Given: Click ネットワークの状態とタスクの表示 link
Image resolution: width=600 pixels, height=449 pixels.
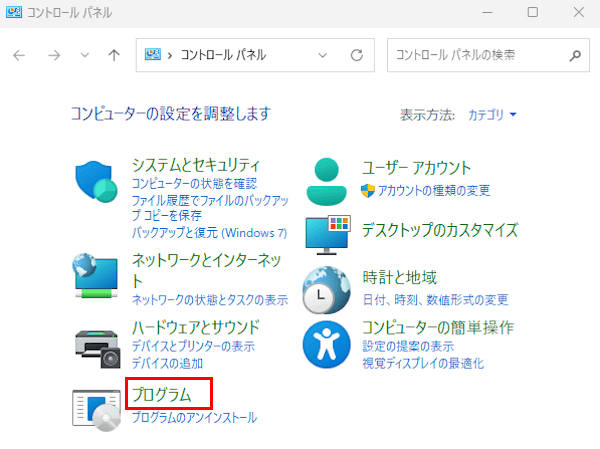Looking at the screenshot, I should 210,300.
